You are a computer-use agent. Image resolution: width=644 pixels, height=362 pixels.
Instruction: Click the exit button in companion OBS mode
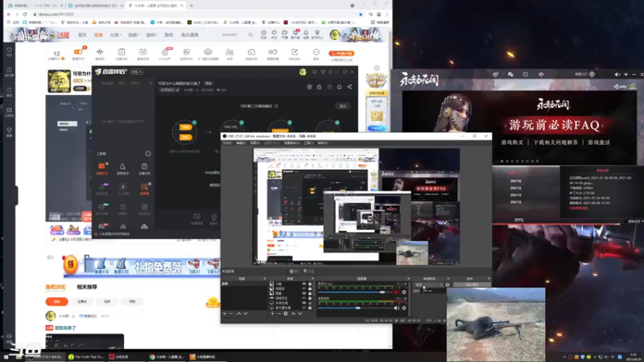click(x=343, y=106)
